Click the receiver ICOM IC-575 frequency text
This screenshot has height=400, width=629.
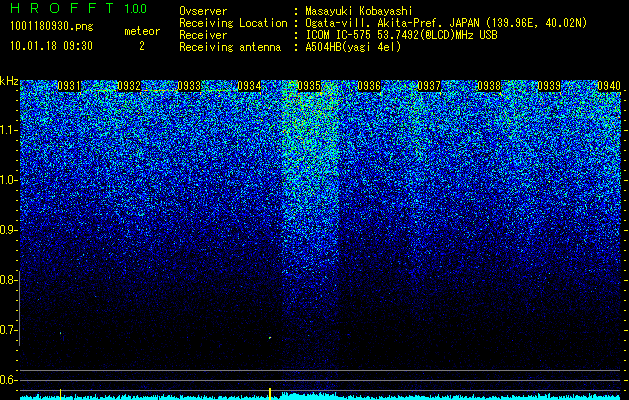pyautogui.click(x=401, y=35)
